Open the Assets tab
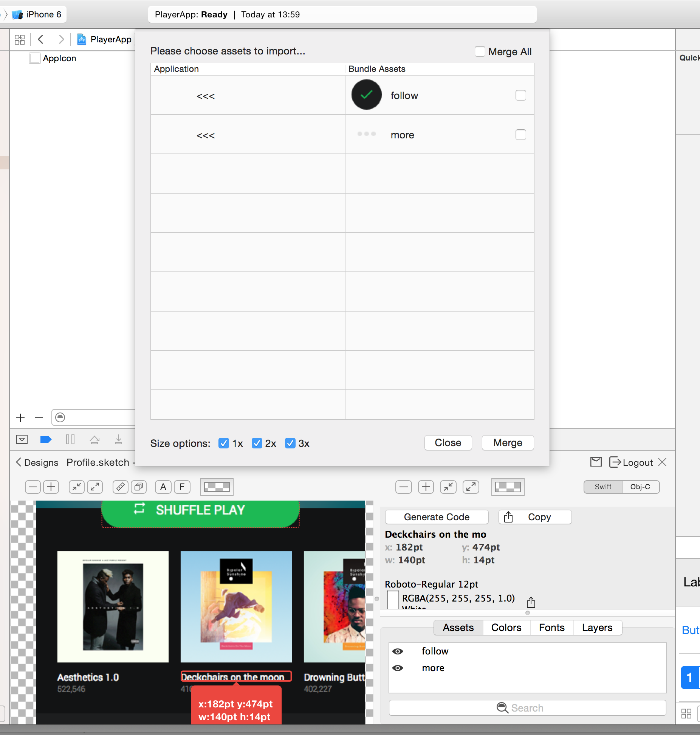Screen dimensions: 700x735 click(458, 628)
